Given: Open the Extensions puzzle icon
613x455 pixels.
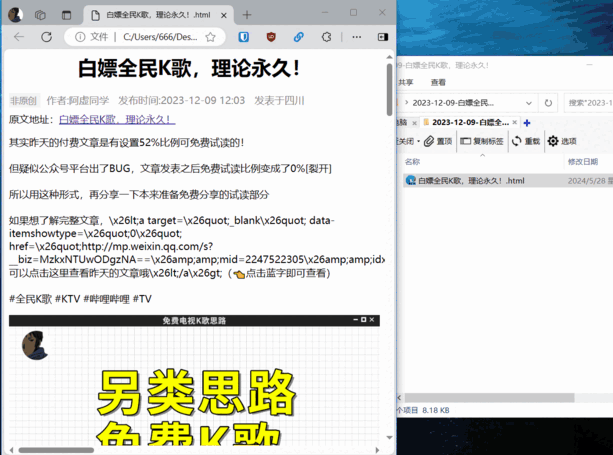Looking at the screenshot, I should pos(326,37).
